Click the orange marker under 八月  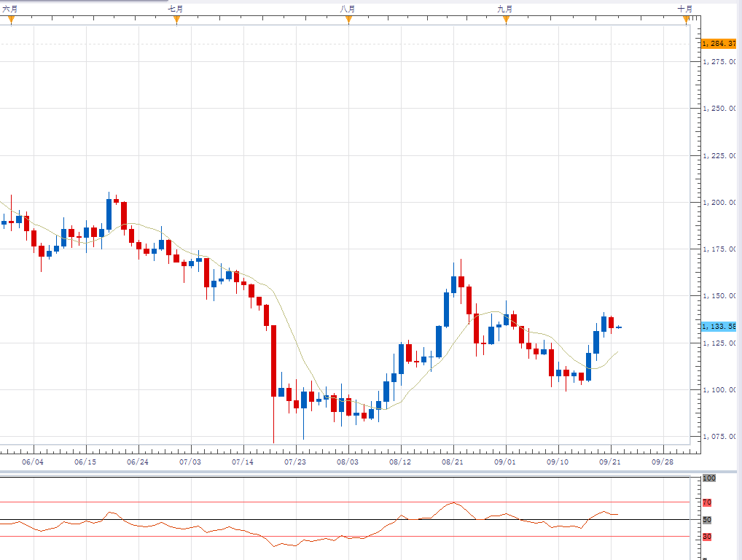pyautogui.click(x=348, y=20)
